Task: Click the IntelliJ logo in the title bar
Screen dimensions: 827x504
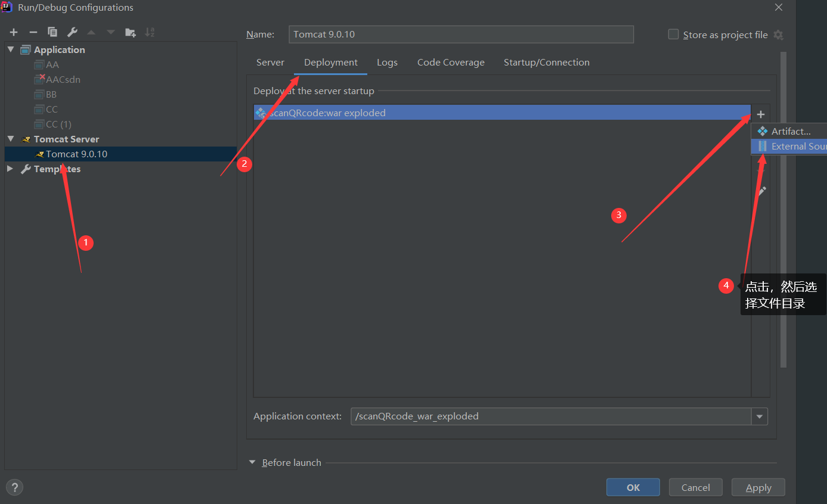Action: (7, 7)
